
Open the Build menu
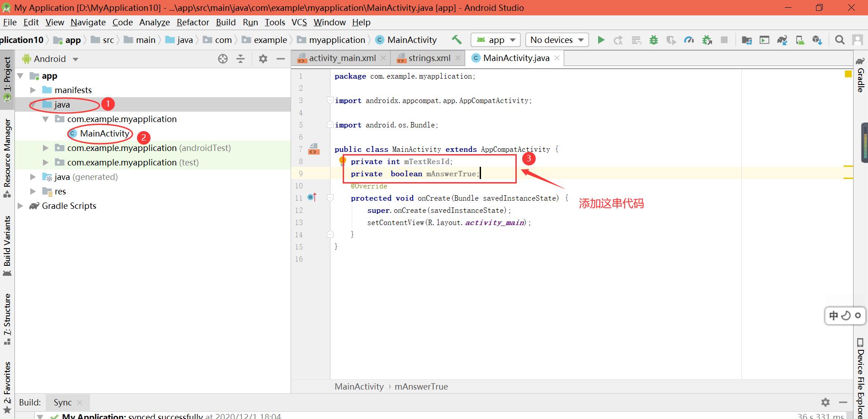click(x=226, y=22)
